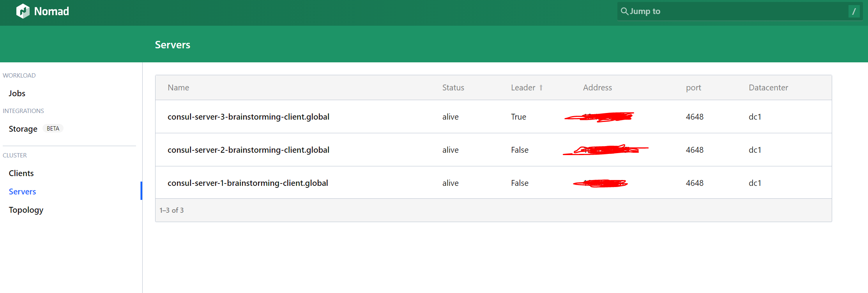Open the Storage page

(x=23, y=129)
